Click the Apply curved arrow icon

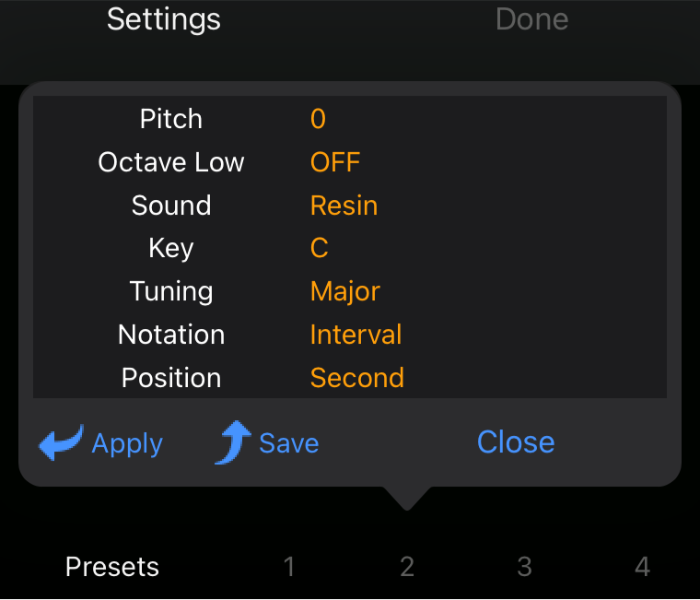pos(61,443)
